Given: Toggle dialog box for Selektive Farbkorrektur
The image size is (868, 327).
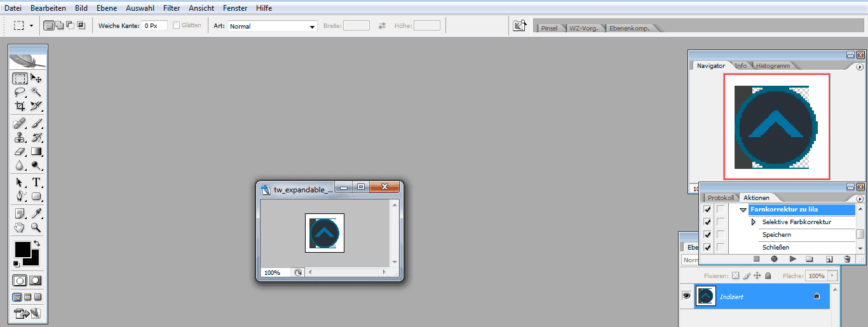Looking at the screenshot, I should (721, 222).
